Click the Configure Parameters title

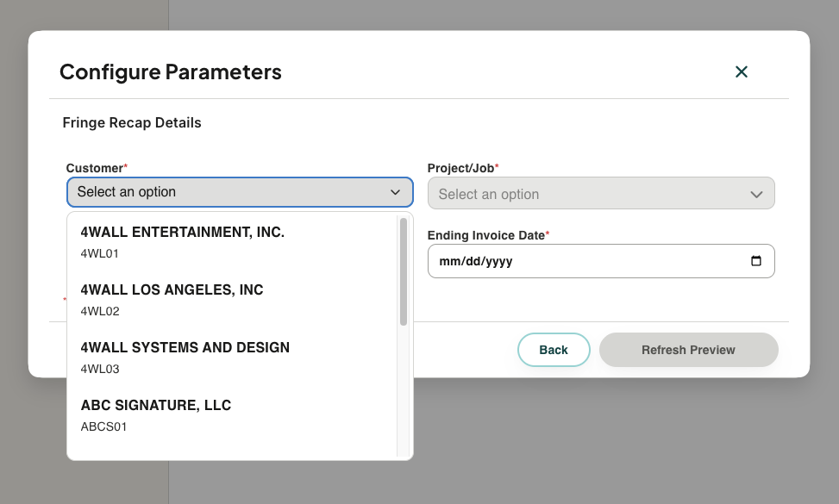(x=170, y=72)
